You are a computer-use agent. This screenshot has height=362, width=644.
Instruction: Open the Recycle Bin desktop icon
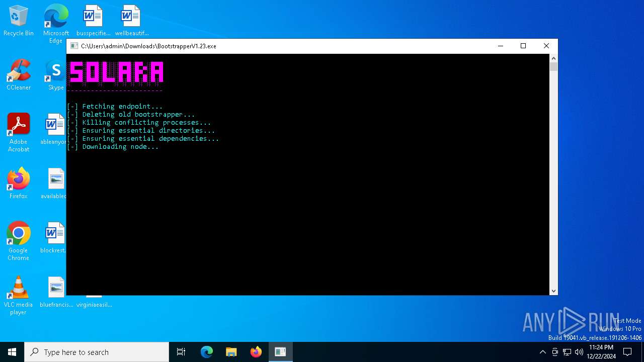click(x=19, y=21)
